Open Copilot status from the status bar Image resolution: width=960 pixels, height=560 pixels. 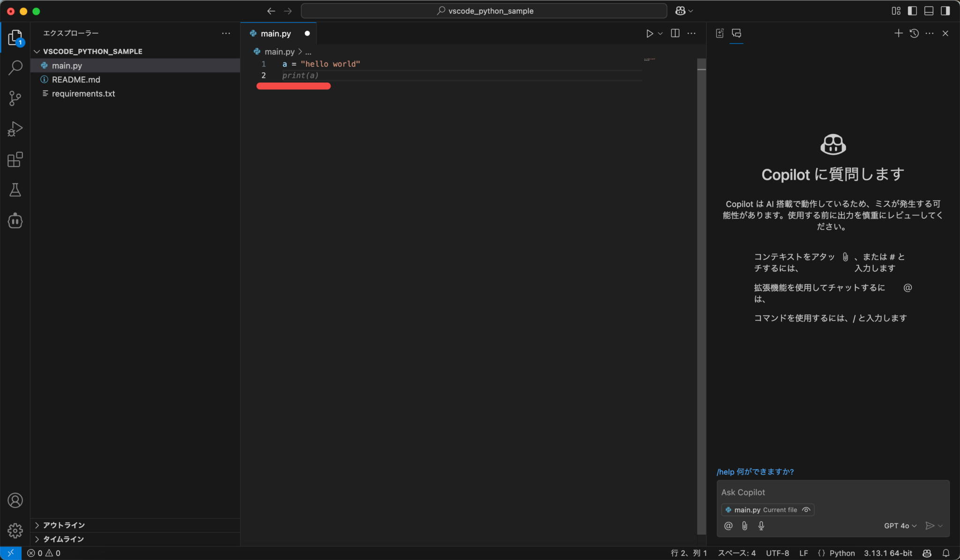pyautogui.click(x=927, y=553)
